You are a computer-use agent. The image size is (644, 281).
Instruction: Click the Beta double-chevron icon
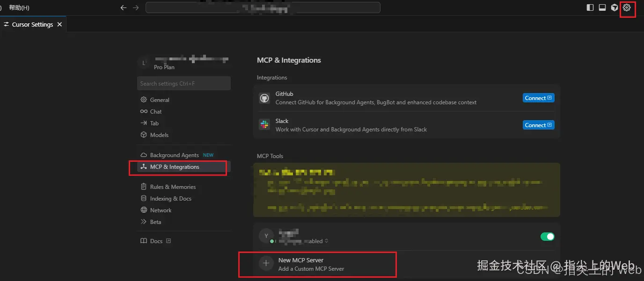(144, 222)
